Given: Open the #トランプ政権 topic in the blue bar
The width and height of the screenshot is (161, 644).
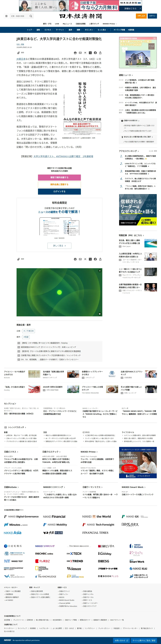Looking at the screenshot, I should [119, 30].
